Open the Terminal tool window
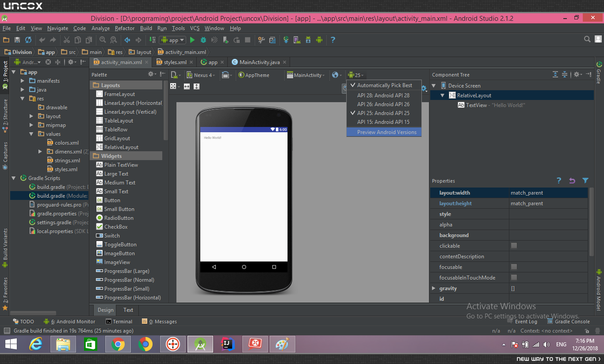Screen dimensions: 604x364 tap(119, 322)
